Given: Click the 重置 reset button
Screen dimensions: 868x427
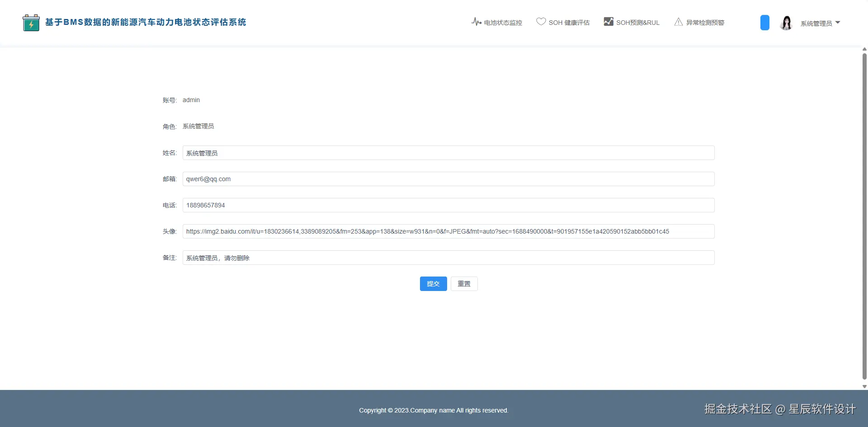Looking at the screenshot, I should pos(464,284).
